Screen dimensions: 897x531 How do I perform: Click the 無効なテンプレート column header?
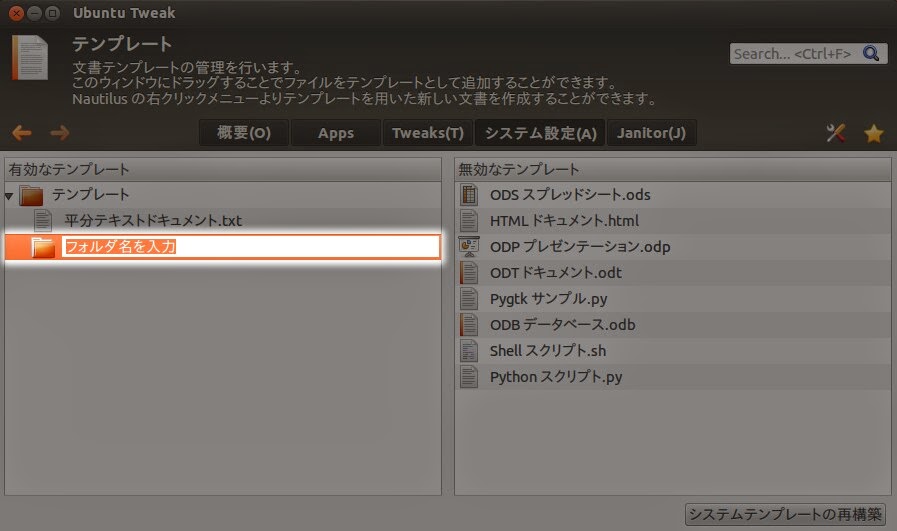pyautogui.click(x=673, y=169)
